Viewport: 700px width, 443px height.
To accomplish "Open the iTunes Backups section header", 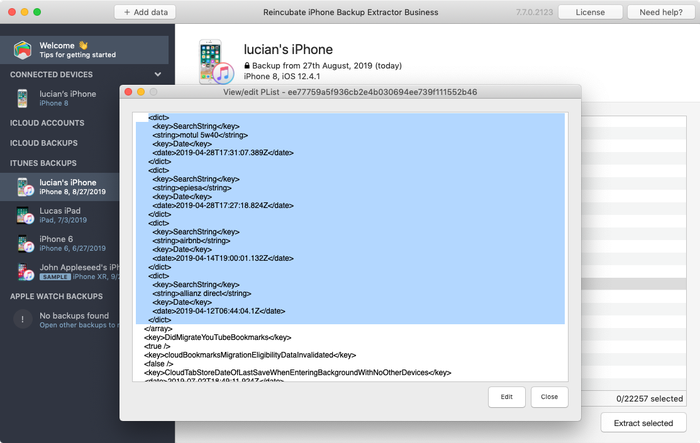I will pyautogui.click(x=43, y=163).
